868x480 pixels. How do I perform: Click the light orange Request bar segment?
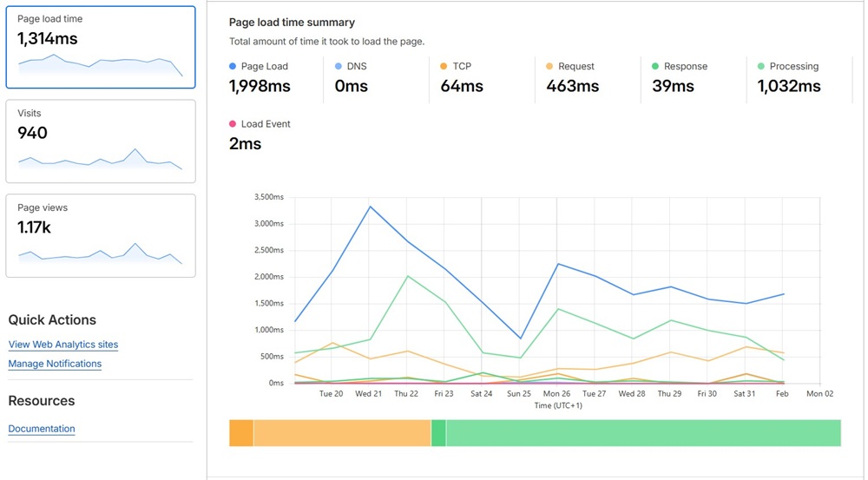(341, 433)
